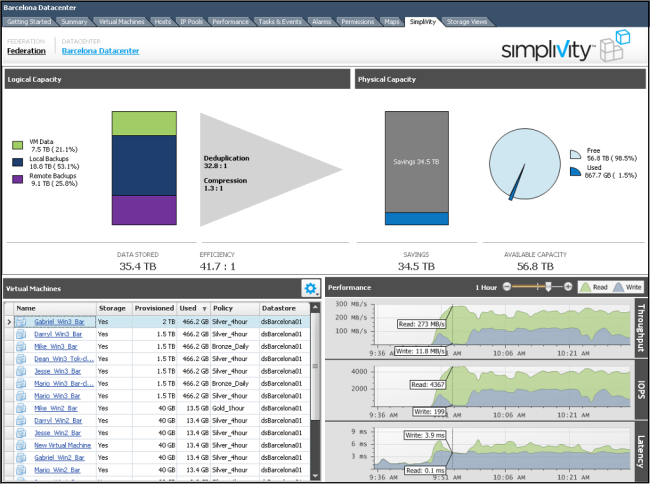This screenshot has width=650, height=484.
Task: Switch to the Hosts tab
Action: tap(162, 22)
